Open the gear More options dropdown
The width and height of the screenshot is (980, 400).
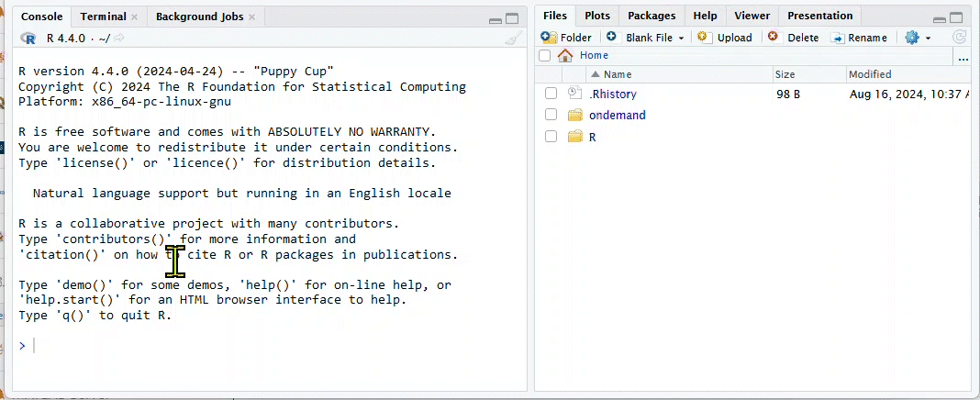918,38
